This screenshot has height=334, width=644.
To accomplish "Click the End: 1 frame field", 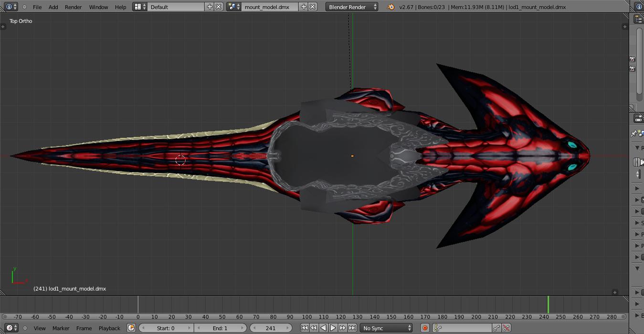I will pyautogui.click(x=220, y=328).
